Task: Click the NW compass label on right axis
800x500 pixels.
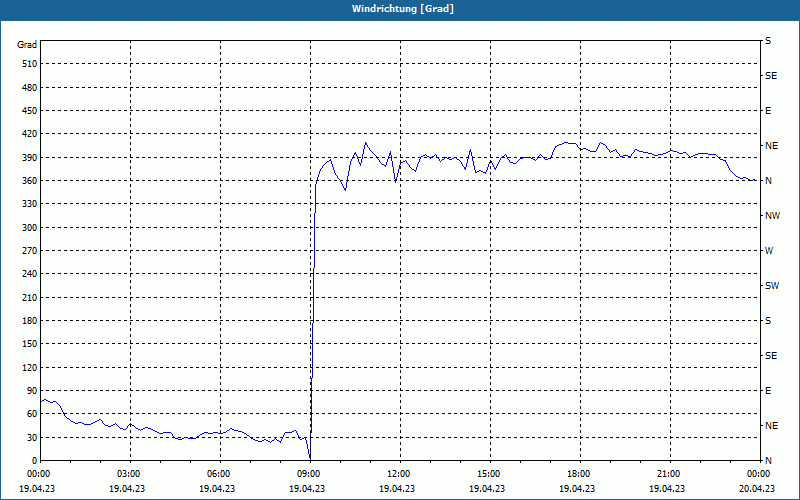Action: tap(772, 216)
